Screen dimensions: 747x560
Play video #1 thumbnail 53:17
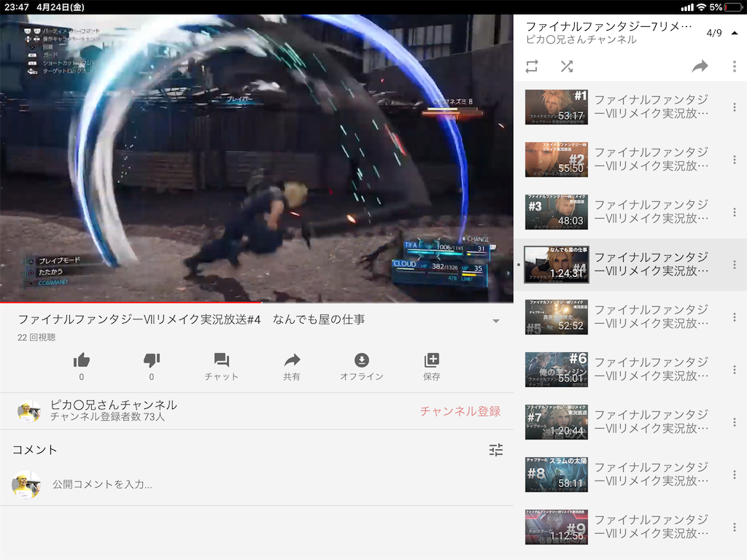557,107
